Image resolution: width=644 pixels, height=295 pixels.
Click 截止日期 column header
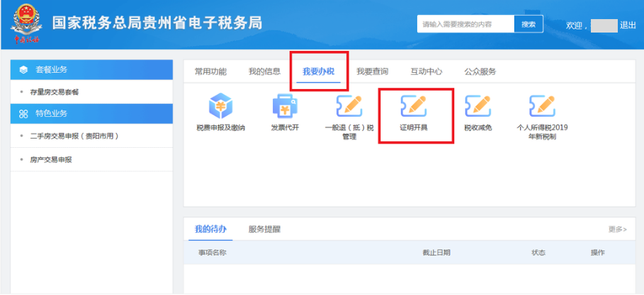click(x=436, y=253)
